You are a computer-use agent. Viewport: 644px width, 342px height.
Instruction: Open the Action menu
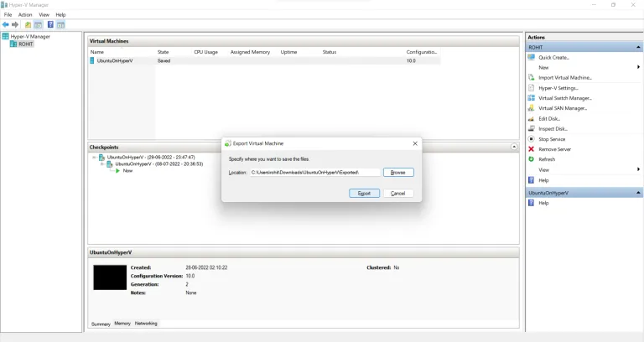coord(25,15)
